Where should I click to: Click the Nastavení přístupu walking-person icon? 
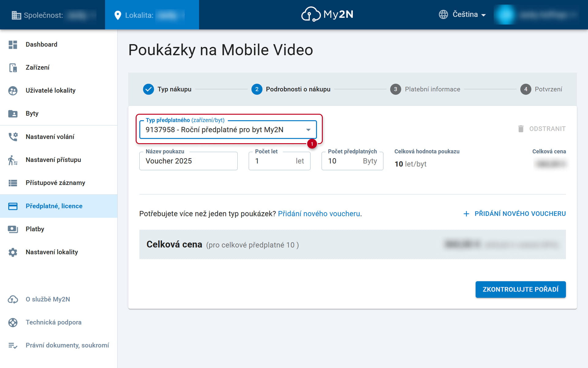(x=13, y=160)
